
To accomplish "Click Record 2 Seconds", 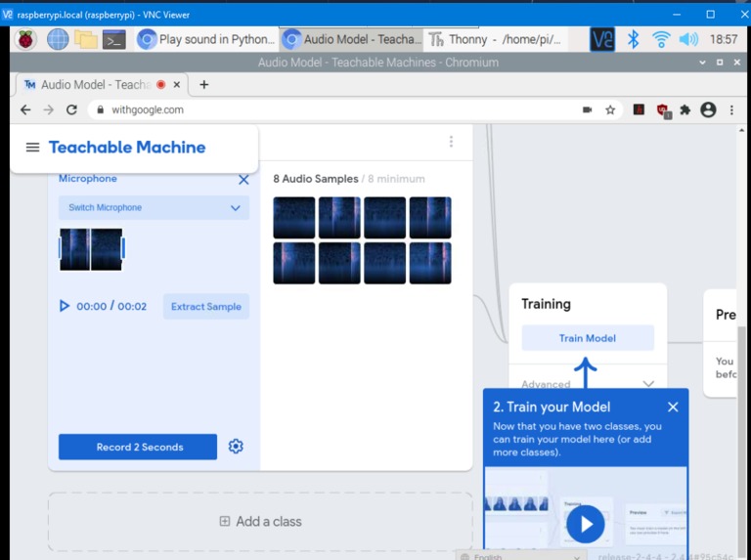I will (138, 447).
